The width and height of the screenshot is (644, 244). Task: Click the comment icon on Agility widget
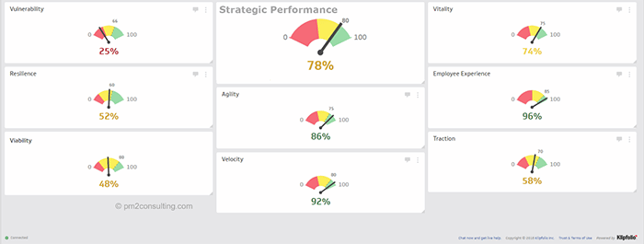[407, 95]
